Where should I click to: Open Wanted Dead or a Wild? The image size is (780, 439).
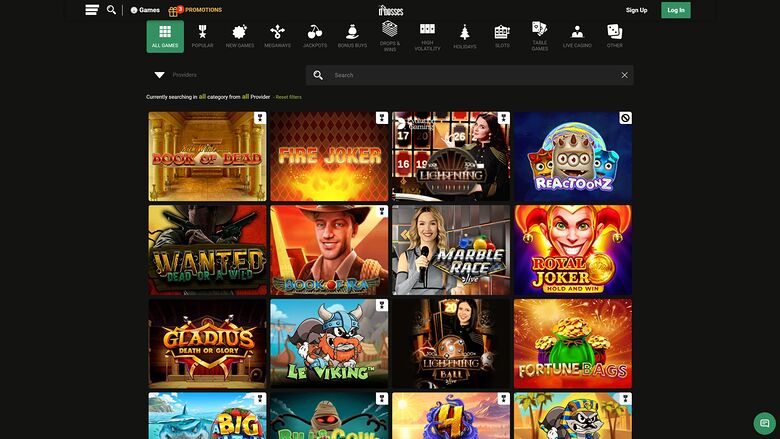[x=207, y=250]
